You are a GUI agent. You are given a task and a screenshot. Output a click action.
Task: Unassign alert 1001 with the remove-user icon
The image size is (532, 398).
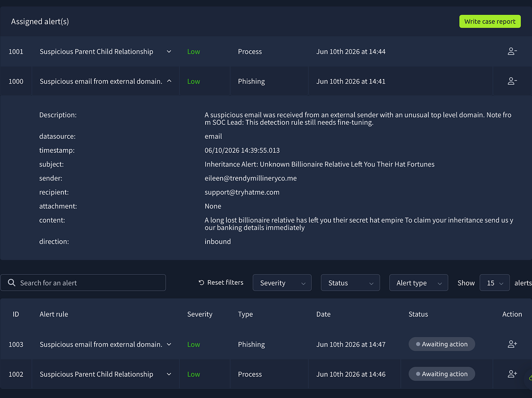coord(512,51)
